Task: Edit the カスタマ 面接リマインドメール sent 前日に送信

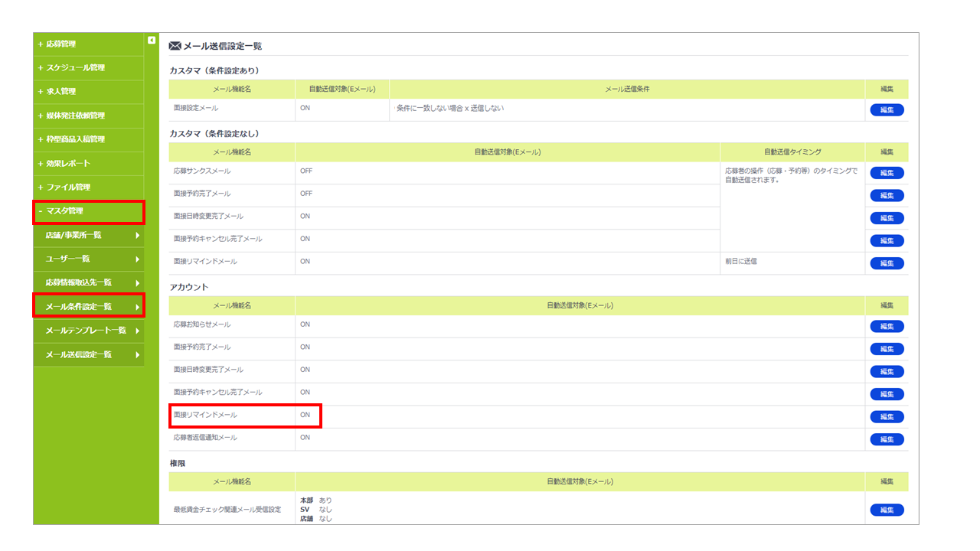Action: click(x=887, y=263)
